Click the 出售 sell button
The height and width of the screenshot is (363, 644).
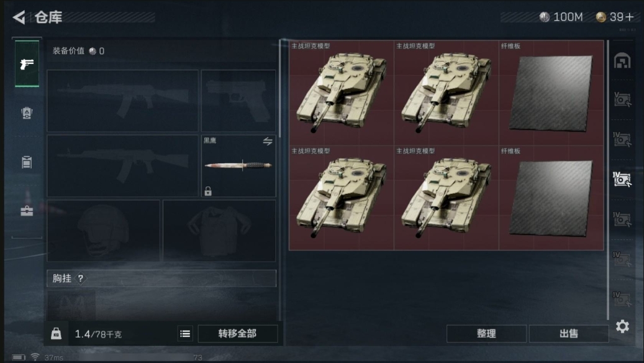[569, 333]
